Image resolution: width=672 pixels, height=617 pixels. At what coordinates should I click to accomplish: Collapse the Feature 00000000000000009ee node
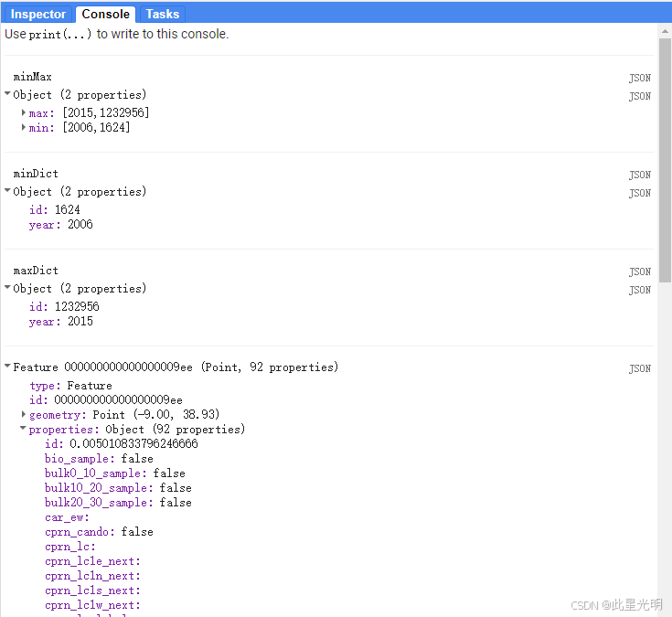7,366
